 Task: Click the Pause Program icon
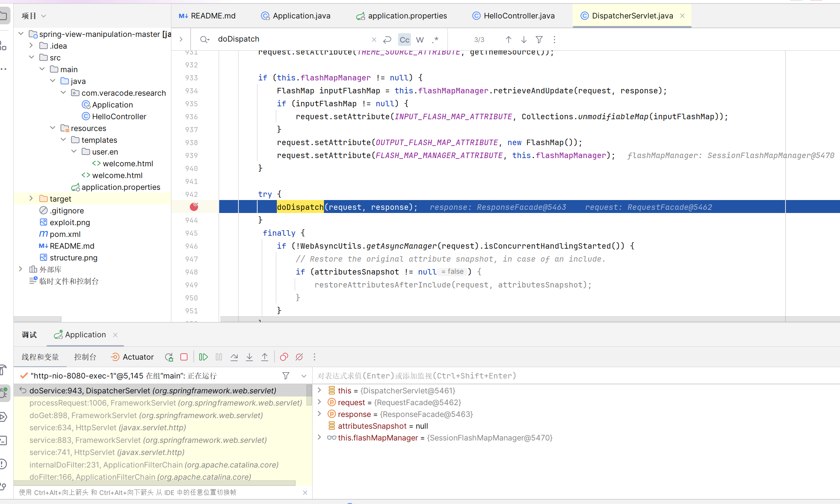(219, 357)
